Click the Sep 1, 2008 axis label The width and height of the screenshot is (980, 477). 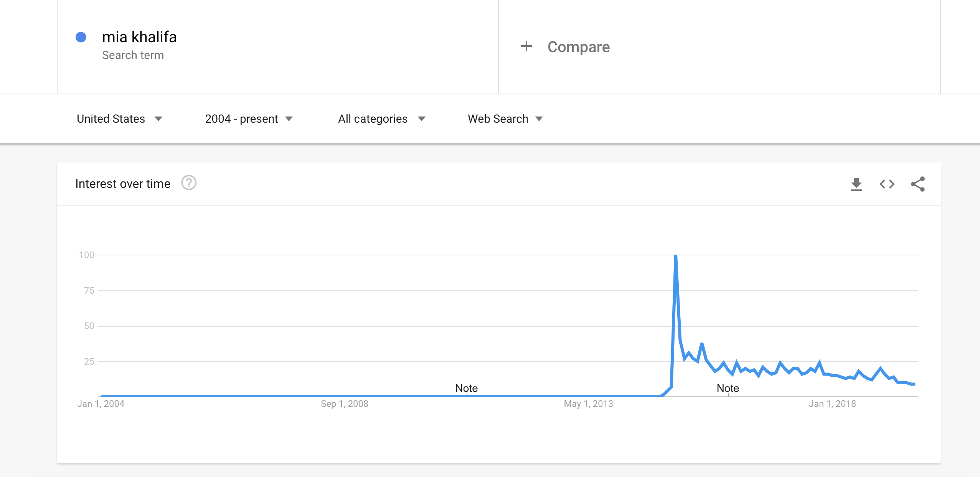click(344, 404)
